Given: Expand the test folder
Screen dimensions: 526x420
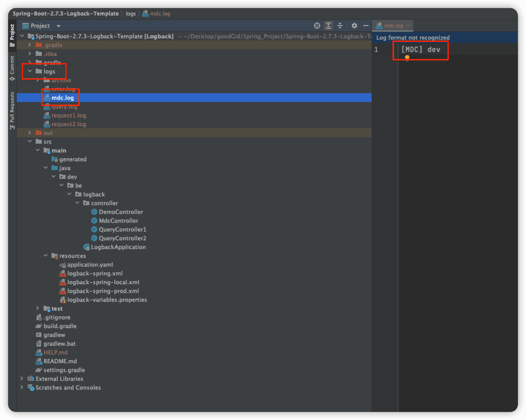Looking at the screenshot, I should click(37, 308).
